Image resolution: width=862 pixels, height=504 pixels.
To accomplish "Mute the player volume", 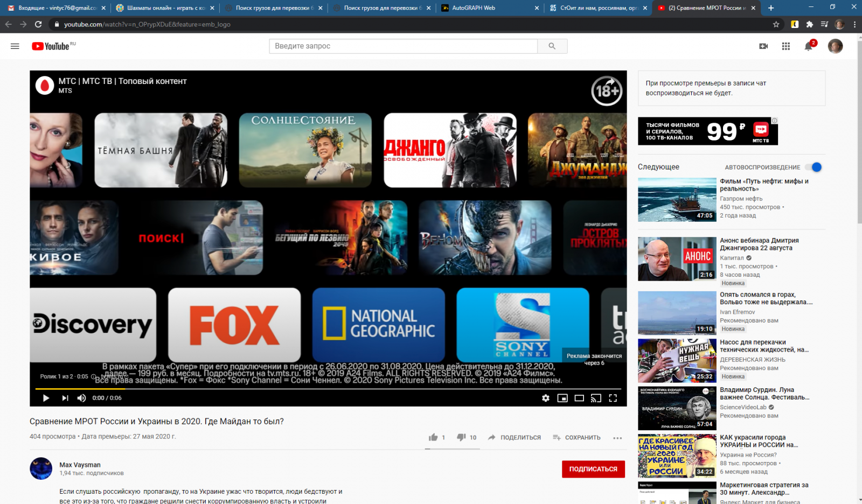I will 81,398.
